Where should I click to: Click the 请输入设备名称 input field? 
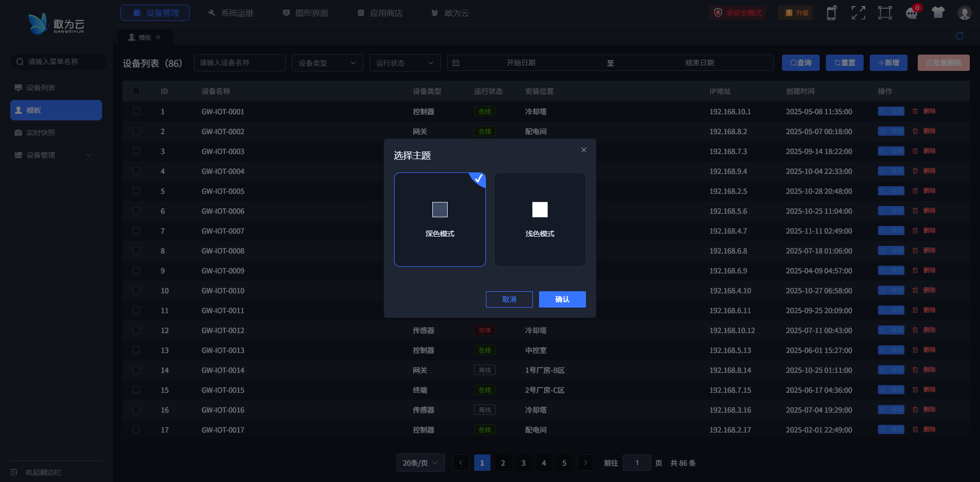[x=240, y=63]
